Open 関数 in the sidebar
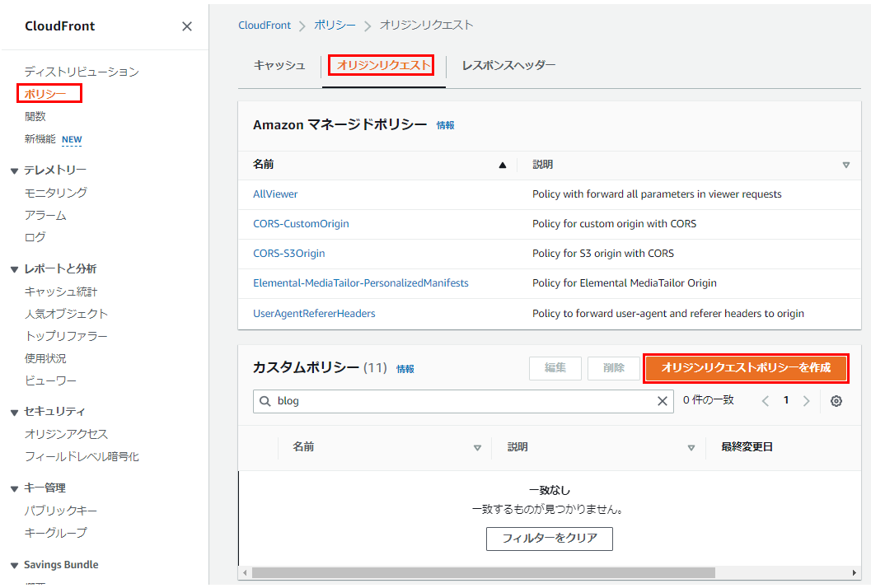 (x=35, y=117)
